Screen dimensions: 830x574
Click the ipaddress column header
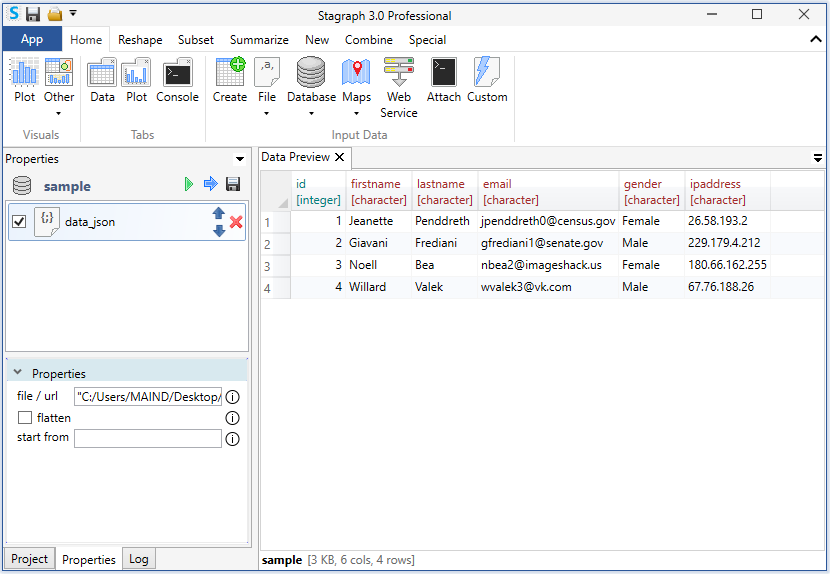pyautogui.click(x=727, y=192)
